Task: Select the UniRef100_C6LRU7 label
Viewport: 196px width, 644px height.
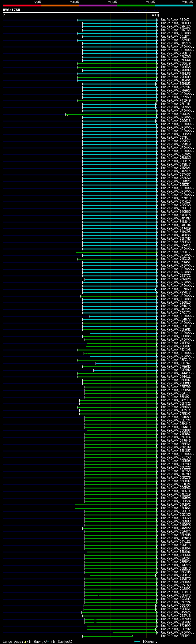Action: pos(176,380)
